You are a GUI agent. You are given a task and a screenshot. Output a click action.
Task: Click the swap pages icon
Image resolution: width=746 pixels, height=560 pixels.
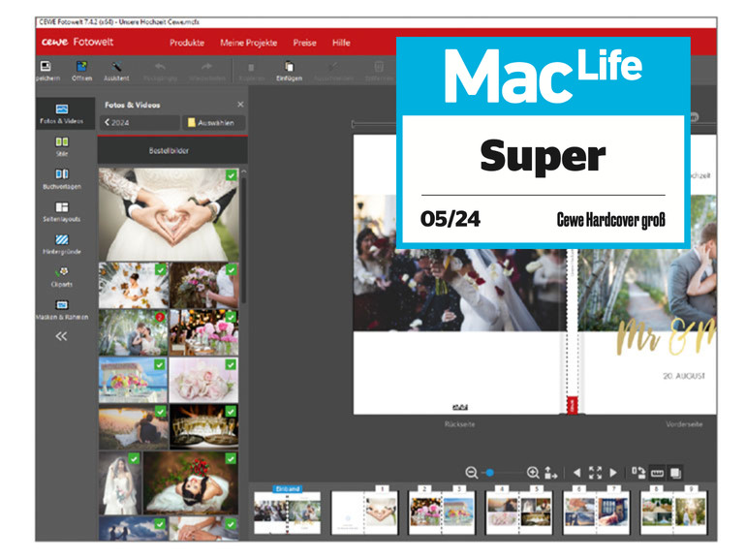click(638, 473)
